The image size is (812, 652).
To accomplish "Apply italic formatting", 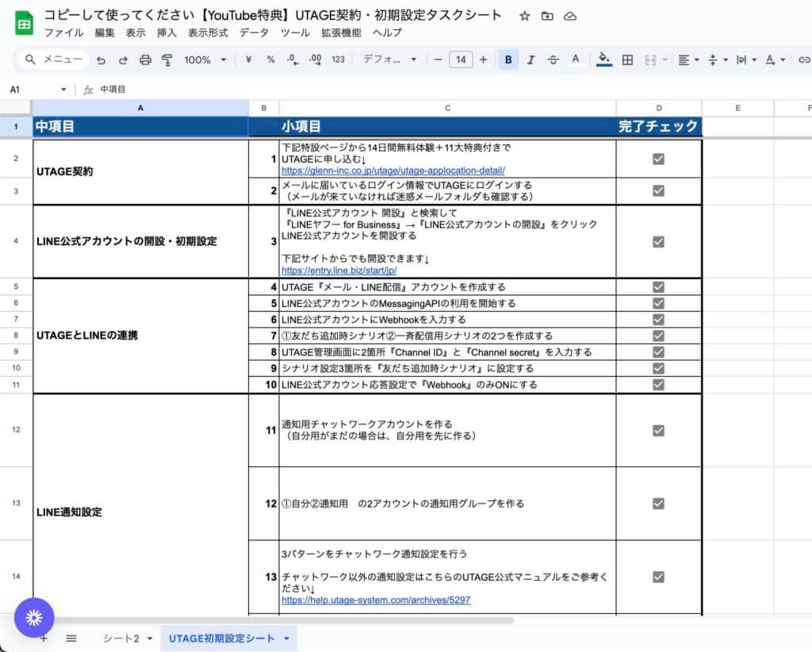I will 530,59.
